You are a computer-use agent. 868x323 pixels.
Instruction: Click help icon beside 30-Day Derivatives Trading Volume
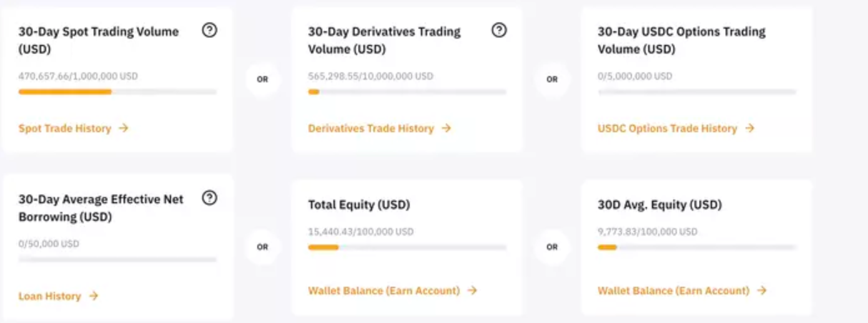[x=499, y=30]
